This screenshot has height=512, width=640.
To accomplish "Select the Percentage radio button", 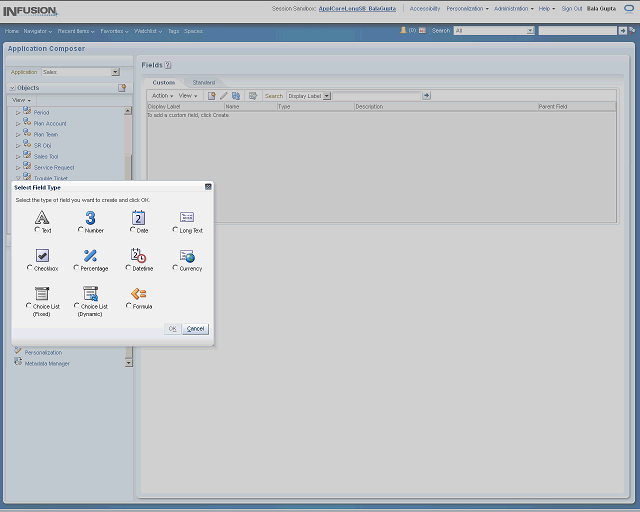I will [x=76, y=268].
